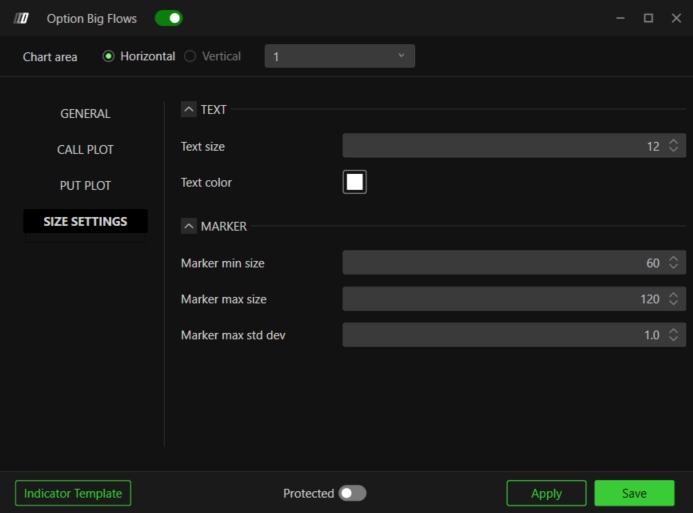Increase Marker max std dev value
Screen dimensions: 693x513
pos(673,330)
